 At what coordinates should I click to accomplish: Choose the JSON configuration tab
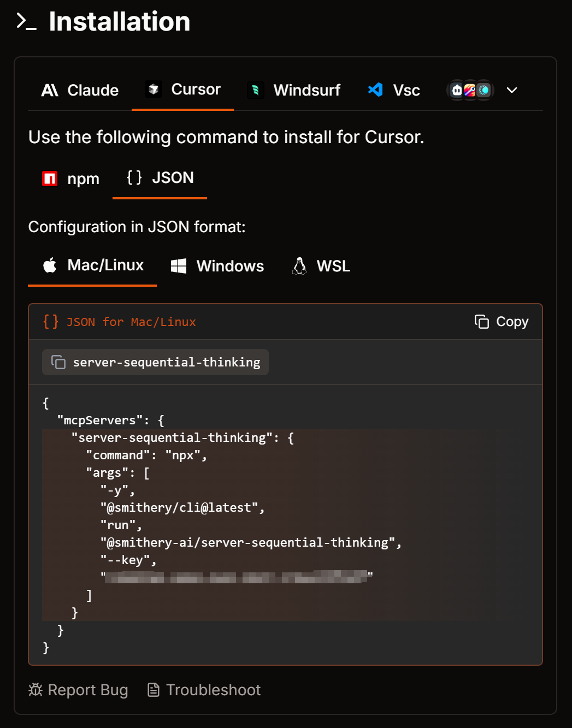click(160, 178)
